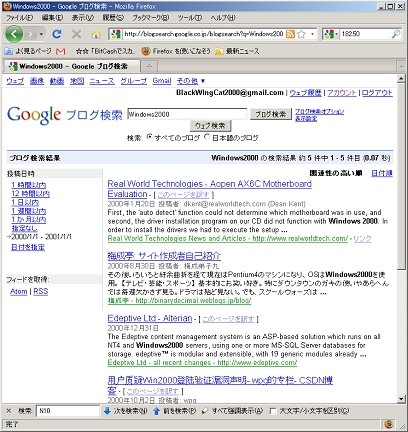Click the Forward navigation arrow
408x432 pixels.
pyautogui.click(x=31, y=34)
